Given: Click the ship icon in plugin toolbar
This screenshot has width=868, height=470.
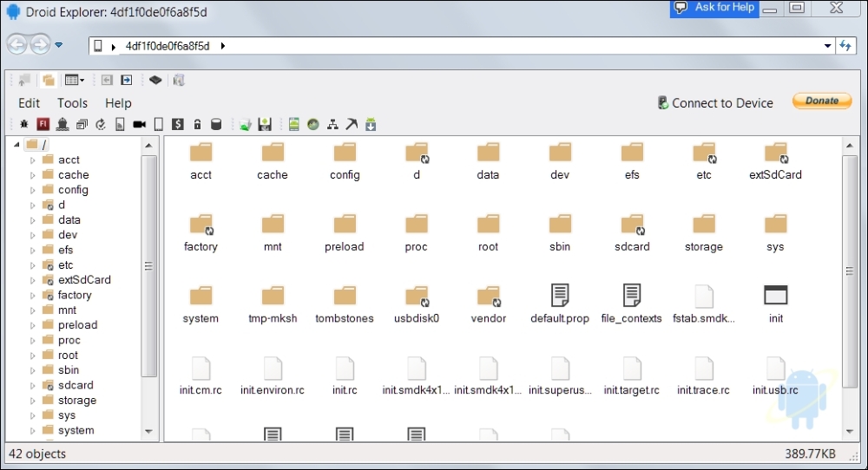Looking at the screenshot, I should point(62,124).
